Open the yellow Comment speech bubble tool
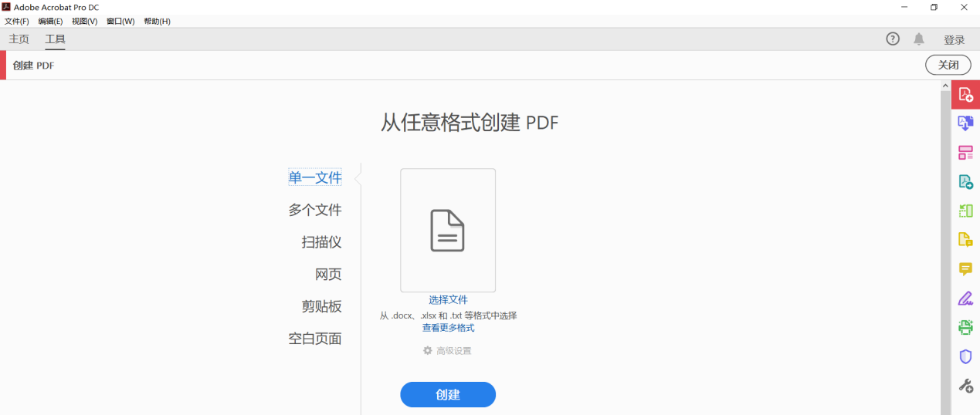980x415 pixels. (x=965, y=269)
